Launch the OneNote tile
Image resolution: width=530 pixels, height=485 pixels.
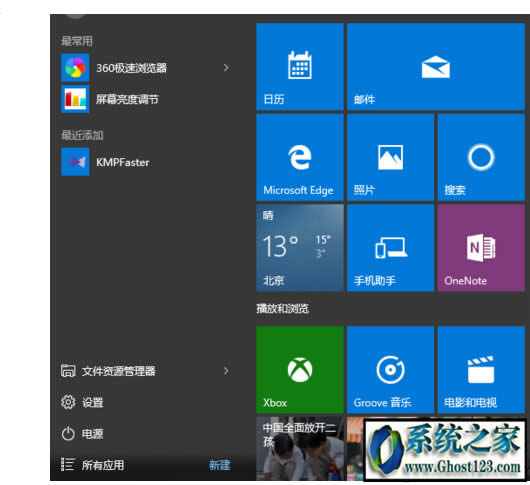point(481,248)
